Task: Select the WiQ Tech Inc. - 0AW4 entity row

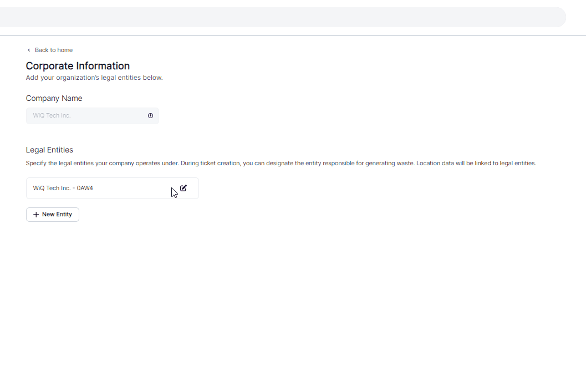Action: [x=113, y=189]
